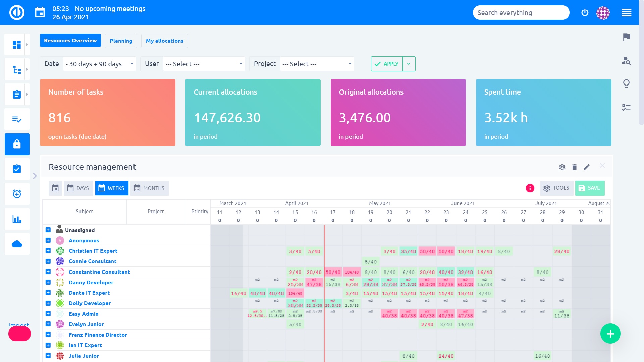Click the green plus floating action button
The image size is (644, 362).
click(610, 334)
